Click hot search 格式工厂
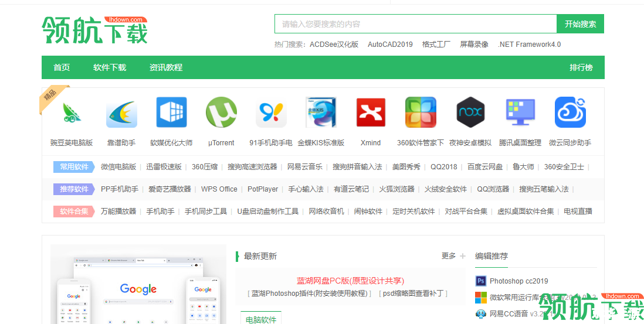Viewport: 644px width, 324px height. 436,45
